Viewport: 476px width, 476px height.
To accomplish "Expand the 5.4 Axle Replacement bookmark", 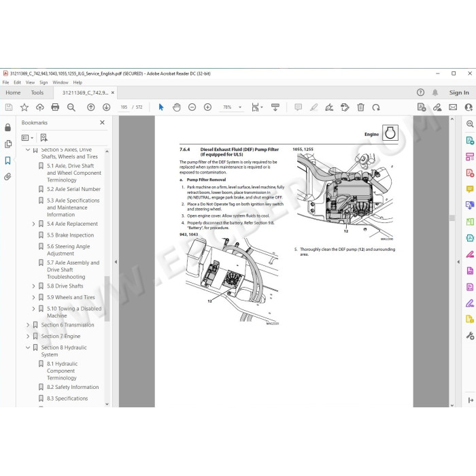I will (34, 224).
